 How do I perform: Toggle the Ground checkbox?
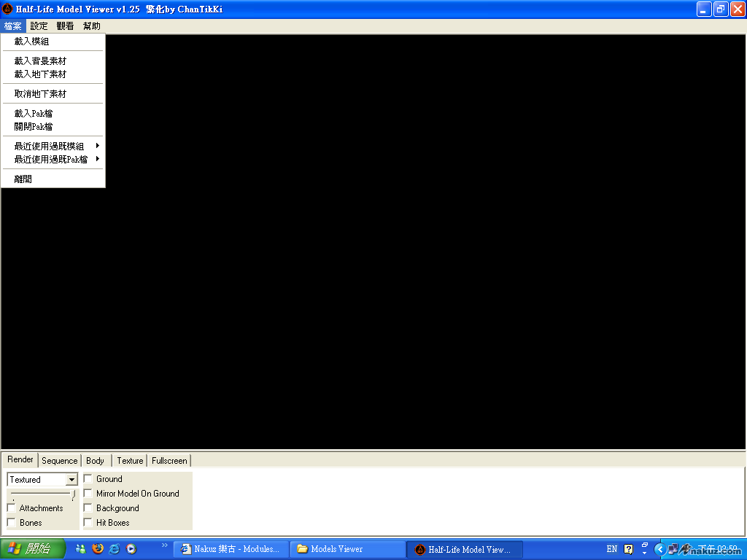[x=88, y=478]
